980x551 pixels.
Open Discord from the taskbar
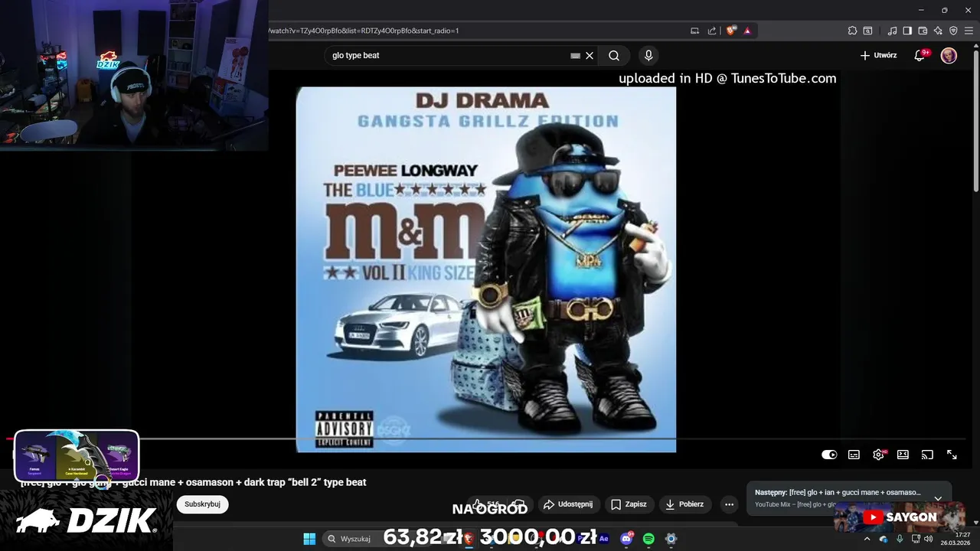click(626, 539)
